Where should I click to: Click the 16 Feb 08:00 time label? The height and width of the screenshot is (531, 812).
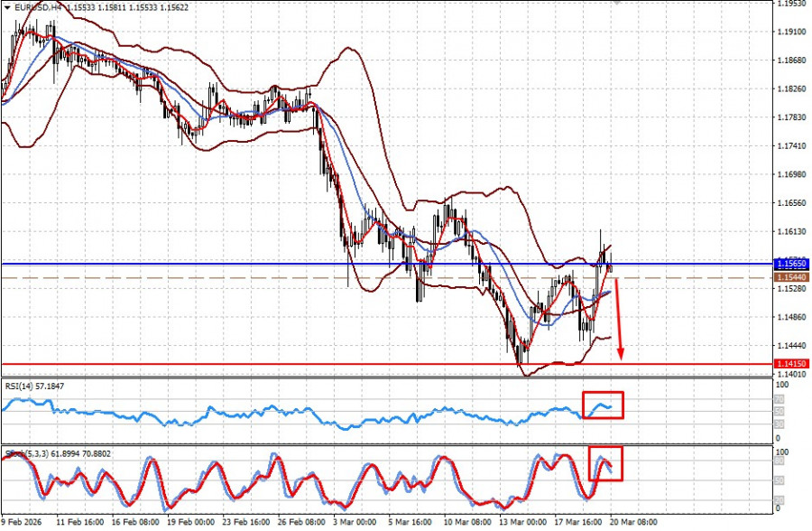click(x=134, y=522)
